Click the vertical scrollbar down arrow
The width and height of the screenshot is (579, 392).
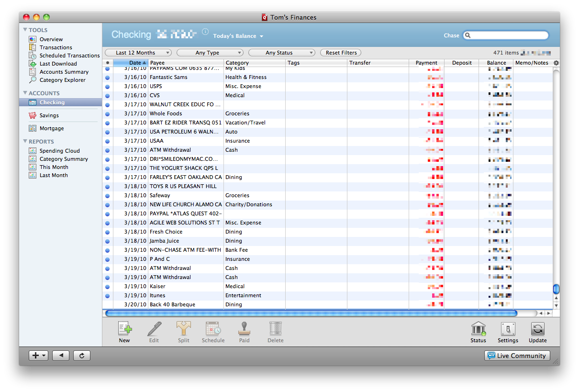[556, 305]
